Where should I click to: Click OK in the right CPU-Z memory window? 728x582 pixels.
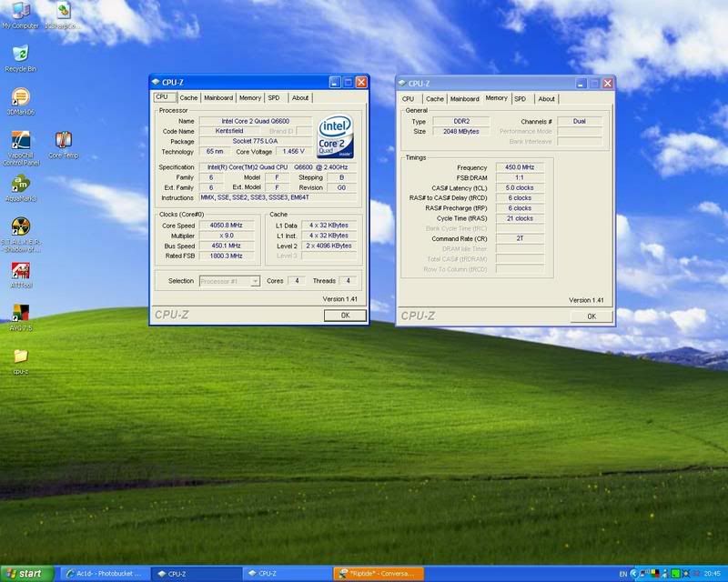tap(591, 316)
